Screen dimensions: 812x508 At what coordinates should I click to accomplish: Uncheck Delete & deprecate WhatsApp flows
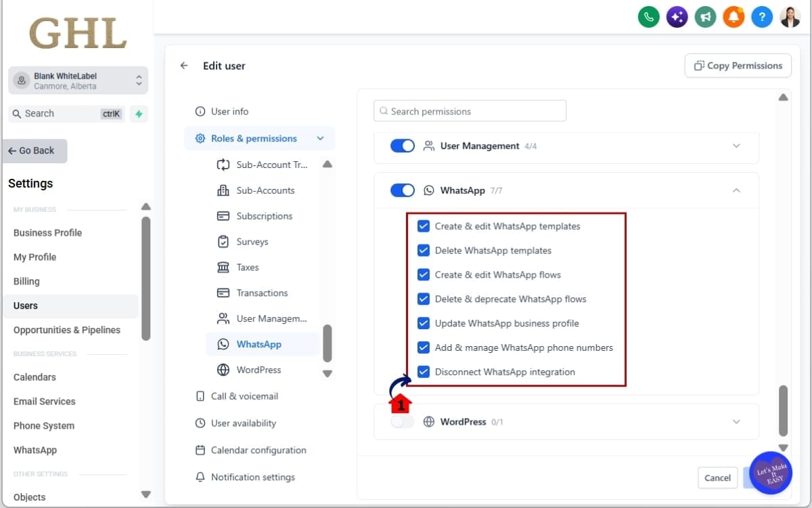tap(424, 299)
